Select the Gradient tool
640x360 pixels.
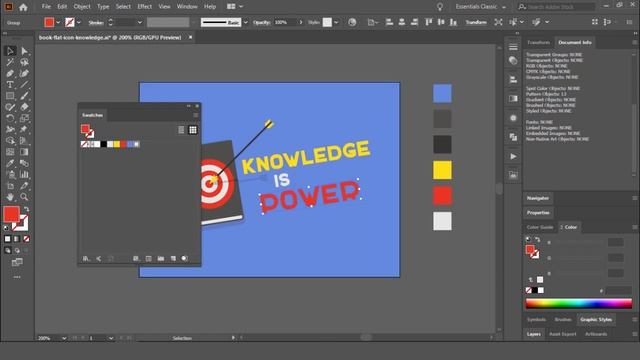point(24,152)
